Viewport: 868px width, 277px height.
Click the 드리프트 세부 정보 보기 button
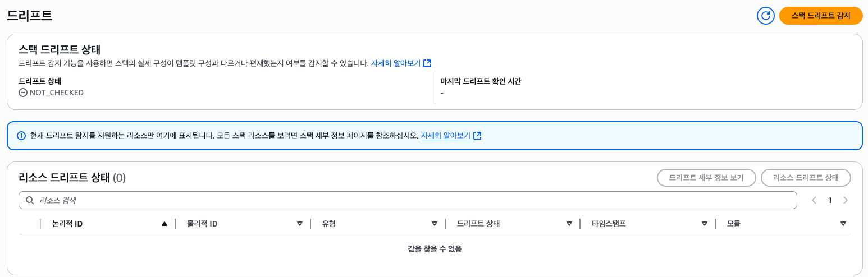[x=706, y=178]
